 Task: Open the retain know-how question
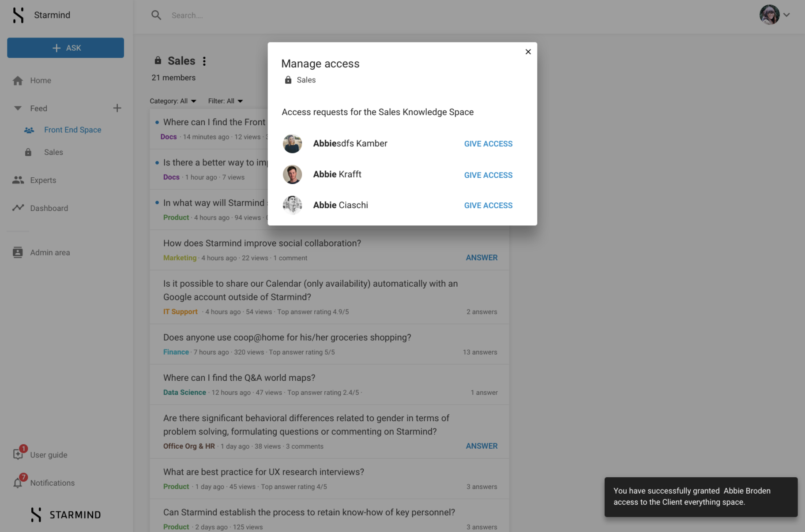pyautogui.click(x=309, y=512)
